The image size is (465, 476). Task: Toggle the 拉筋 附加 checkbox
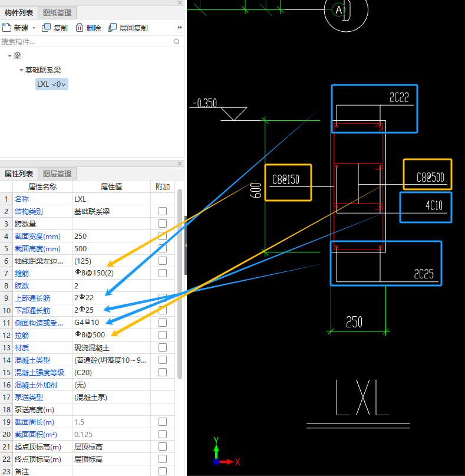pyautogui.click(x=163, y=335)
